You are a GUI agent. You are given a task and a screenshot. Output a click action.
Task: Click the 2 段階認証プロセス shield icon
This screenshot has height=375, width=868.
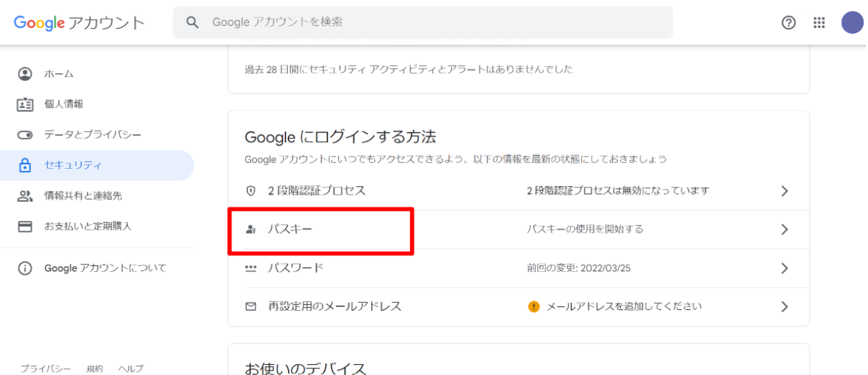(x=251, y=191)
